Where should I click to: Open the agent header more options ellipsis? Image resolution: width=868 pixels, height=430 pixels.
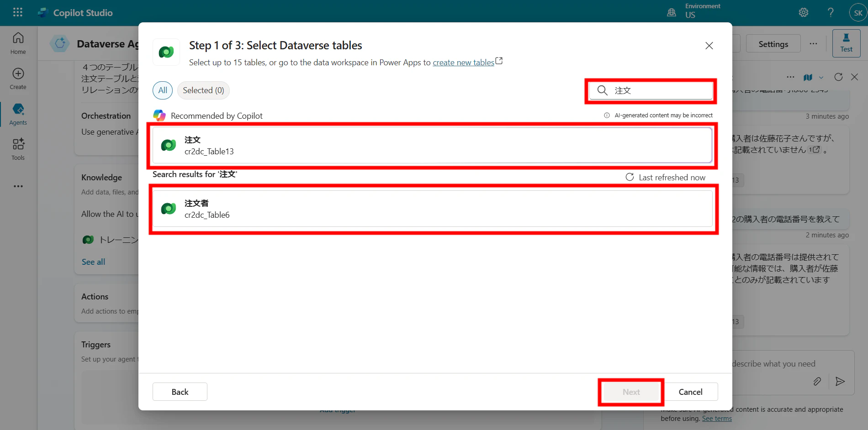click(813, 44)
